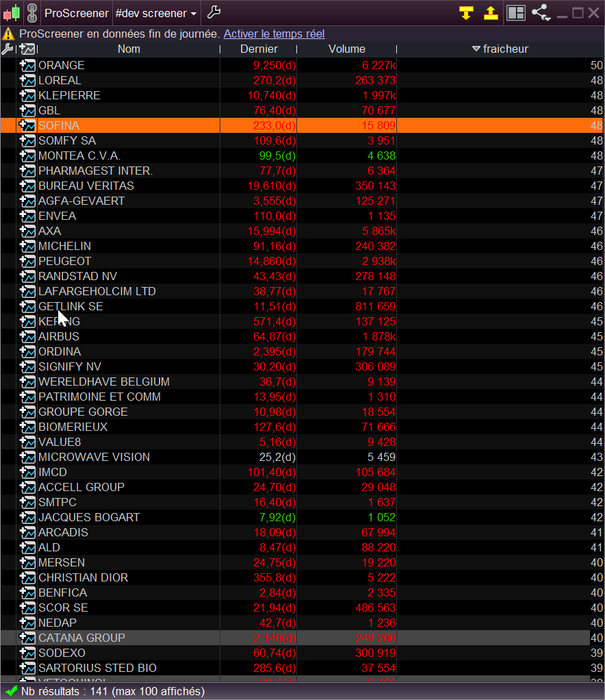This screenshot has width=605, height=700.
Task: Click the chain link icon in title bar
Action: [x=32, y=13]
